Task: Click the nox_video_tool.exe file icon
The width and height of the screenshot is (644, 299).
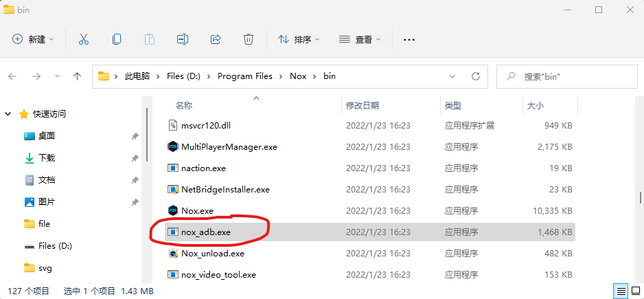Action: pyautogui.click(x=172, y=274)
